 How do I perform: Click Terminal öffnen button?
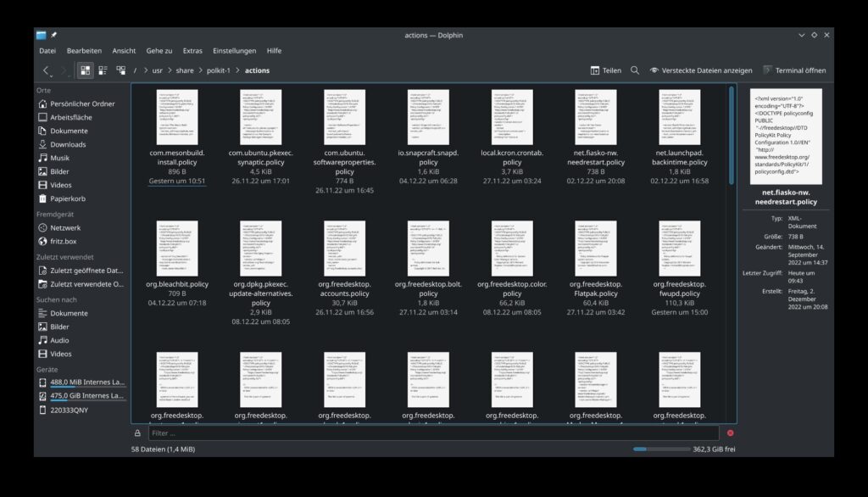(x=793, y=70)
